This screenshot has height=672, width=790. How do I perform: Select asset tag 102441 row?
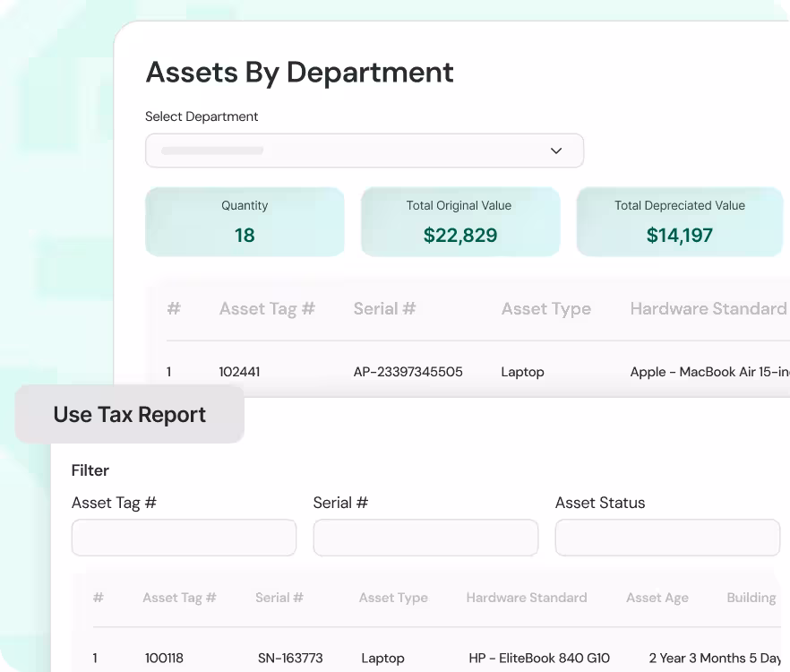[239, 372]
